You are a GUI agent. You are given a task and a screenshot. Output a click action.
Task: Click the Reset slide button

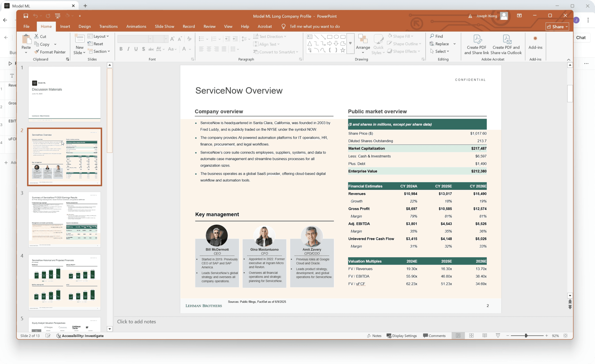pos(96,44)
